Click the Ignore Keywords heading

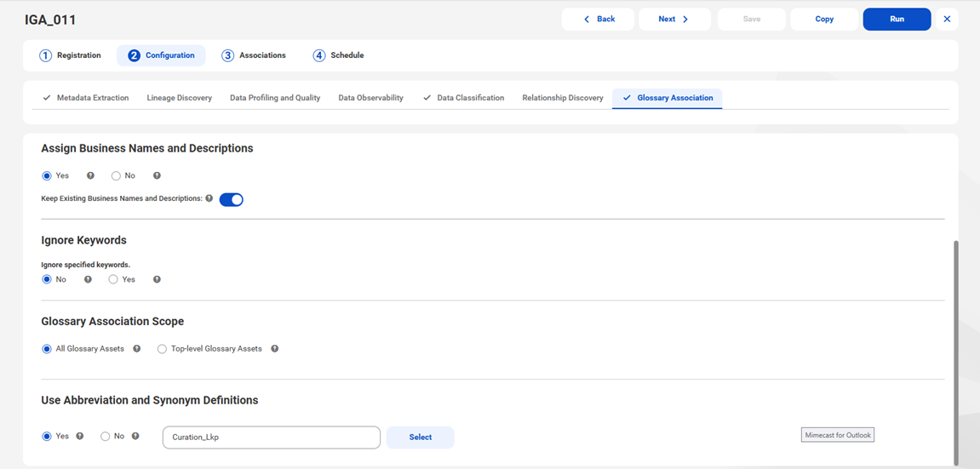pyautogui.click(x=83, y=240)
